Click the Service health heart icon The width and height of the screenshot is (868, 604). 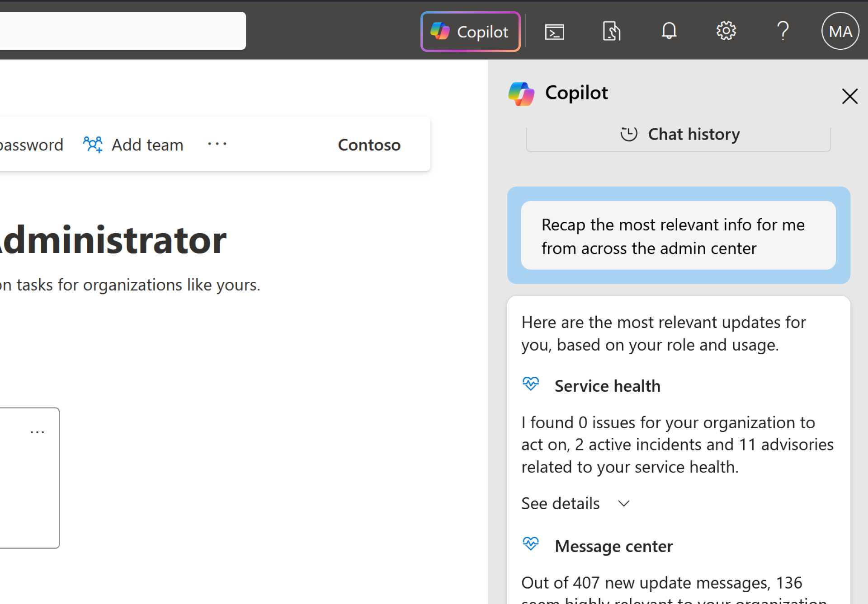tap(531, 384)
